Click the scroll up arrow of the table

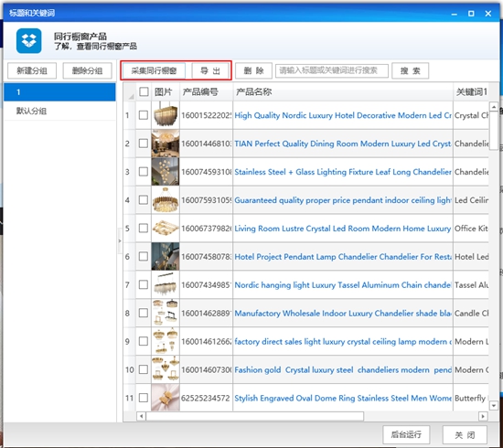point(494,106)
